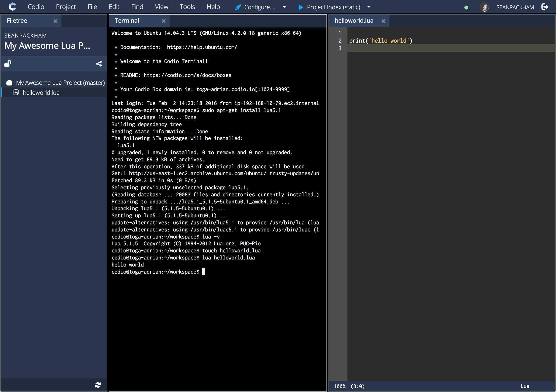556x392 pixels.
Task: Click the share project icon
Action: pos(99,64)
